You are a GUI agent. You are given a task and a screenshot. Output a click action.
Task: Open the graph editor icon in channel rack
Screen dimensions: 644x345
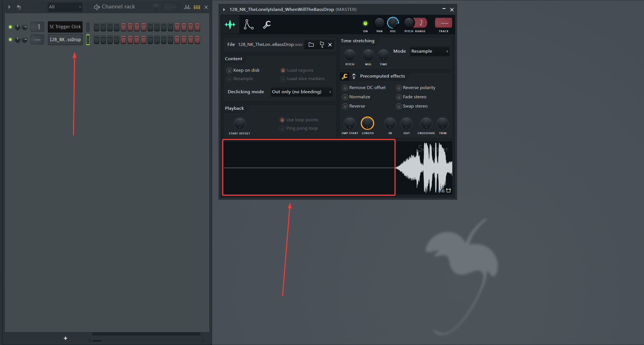click(187, 7)
